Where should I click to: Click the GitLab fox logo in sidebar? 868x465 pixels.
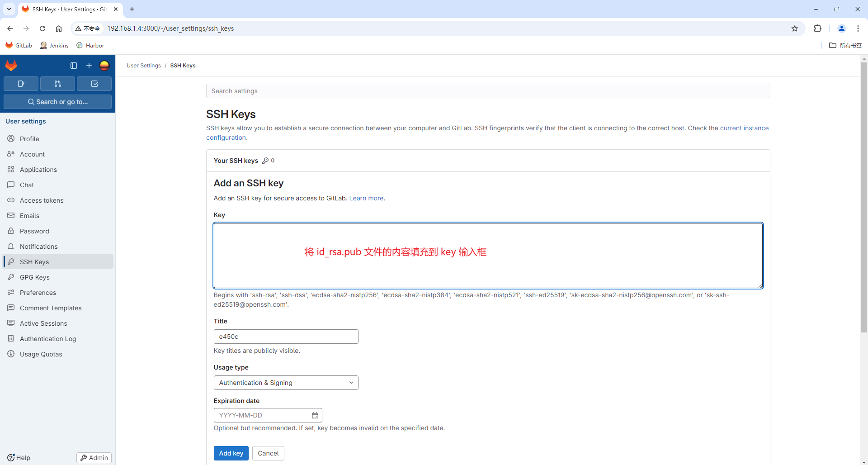point(11,66)
